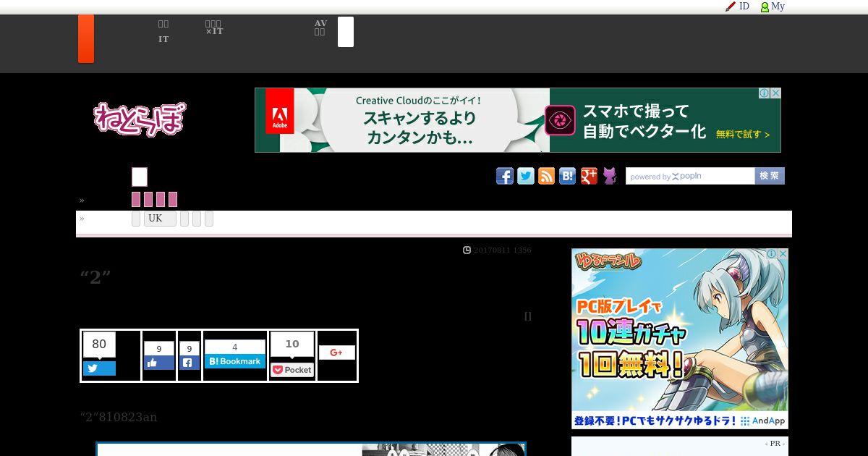The height and width of the screenshot is (456, 868).
Task: Click the UK tag button
Action: [x=160, y=219]
